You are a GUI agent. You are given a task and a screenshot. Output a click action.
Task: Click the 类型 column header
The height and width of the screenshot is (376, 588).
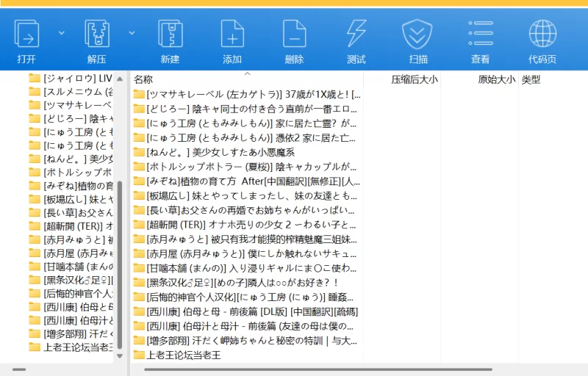tap(531, 79)
